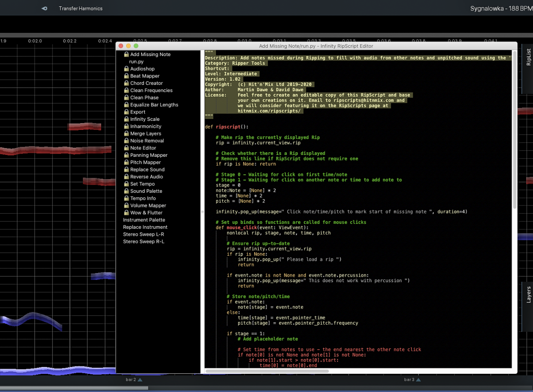Select the Beat Mapper script
The height and width of the screenshot is (392, 533).
coord(145,76)
